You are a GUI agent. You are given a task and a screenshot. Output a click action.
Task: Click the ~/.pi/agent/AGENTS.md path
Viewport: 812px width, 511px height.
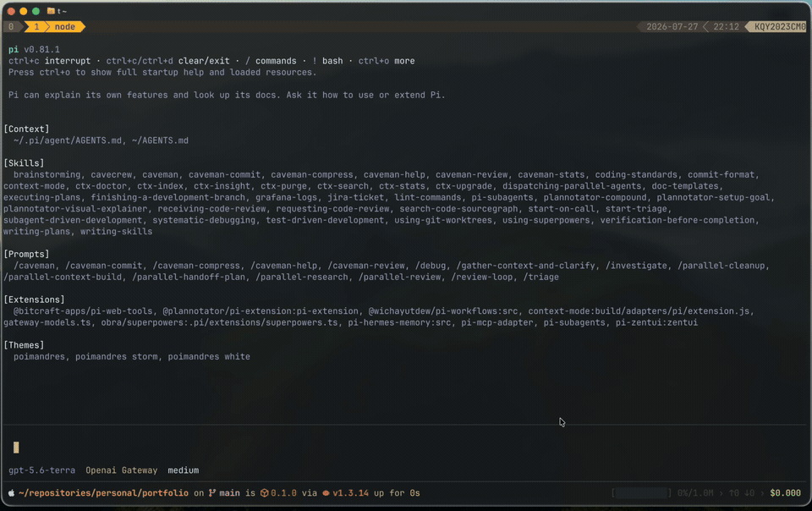point(68,140)
